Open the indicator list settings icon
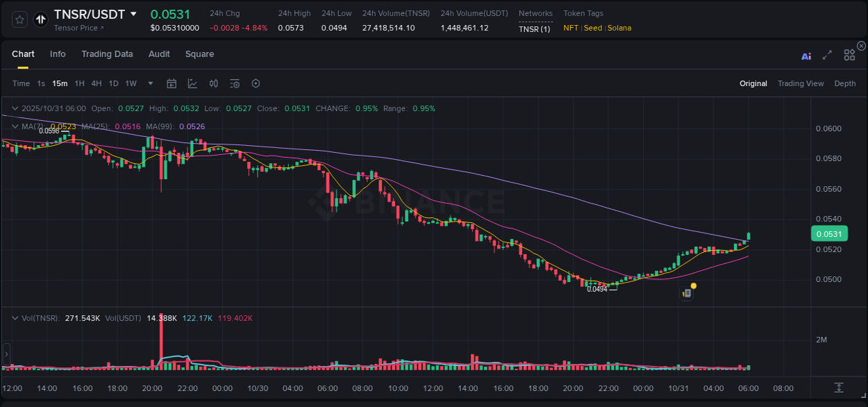 [234, 83]
